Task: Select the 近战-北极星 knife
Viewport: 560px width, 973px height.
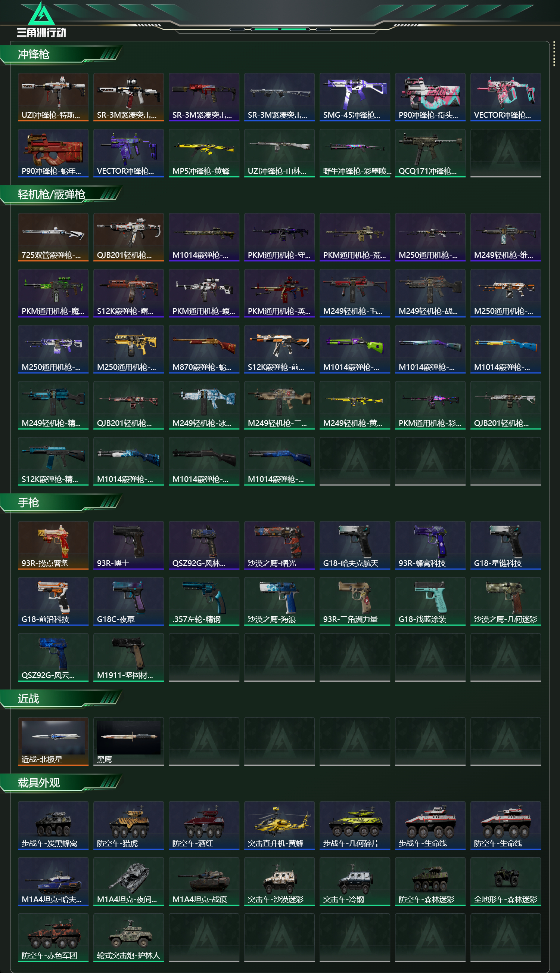Action: coord(53,741)
